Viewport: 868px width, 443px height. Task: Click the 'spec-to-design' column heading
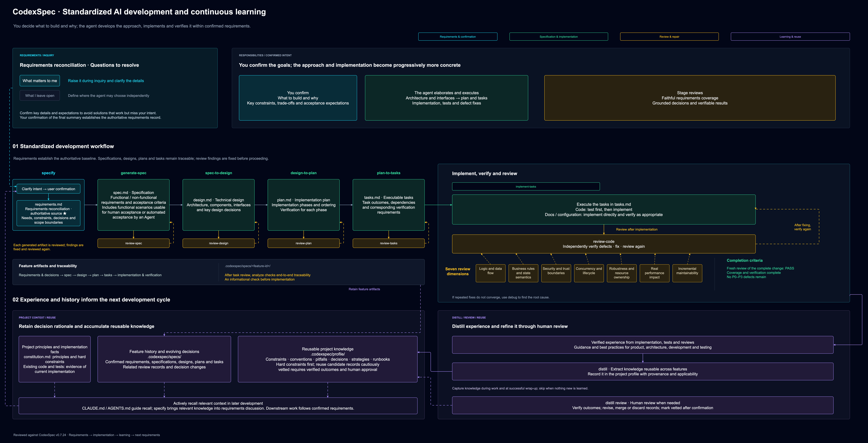(x=219, y=173)
